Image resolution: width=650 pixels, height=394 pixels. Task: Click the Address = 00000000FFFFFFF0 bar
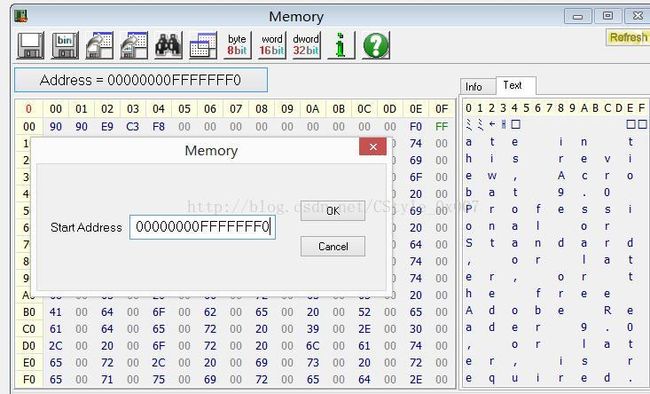click(141, 80)
